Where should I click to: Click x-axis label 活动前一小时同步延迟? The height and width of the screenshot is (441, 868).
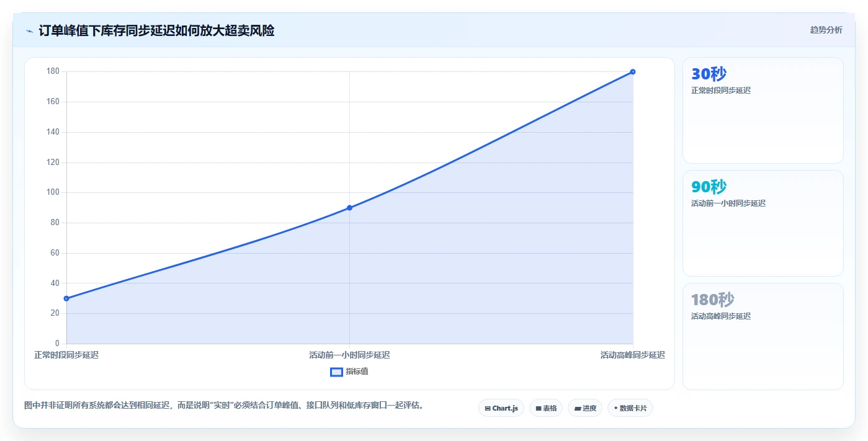coord(349,355)
